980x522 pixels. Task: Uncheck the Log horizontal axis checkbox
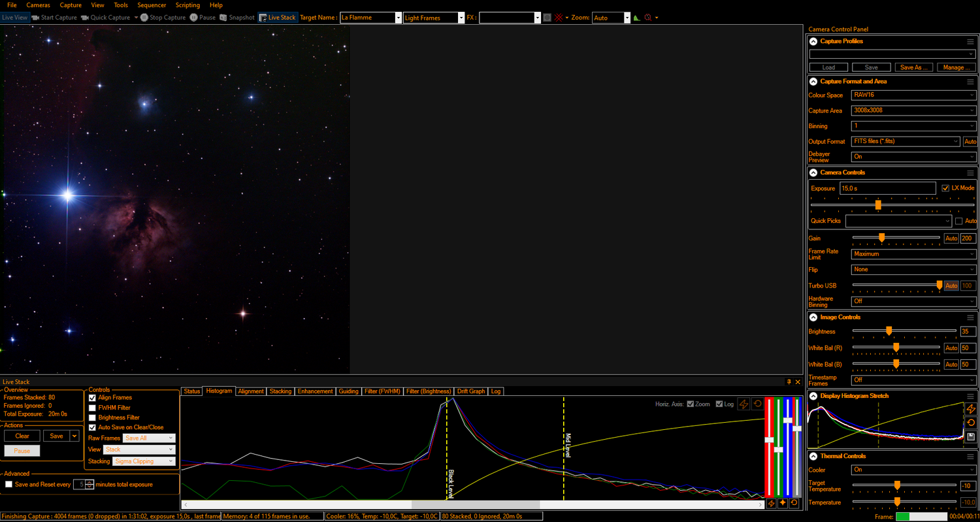[x=719, y=404]
